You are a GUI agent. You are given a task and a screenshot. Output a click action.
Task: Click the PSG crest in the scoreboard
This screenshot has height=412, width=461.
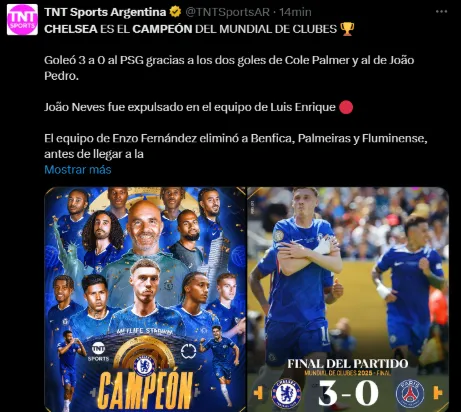pyautogui.click(x=410, y=394)
